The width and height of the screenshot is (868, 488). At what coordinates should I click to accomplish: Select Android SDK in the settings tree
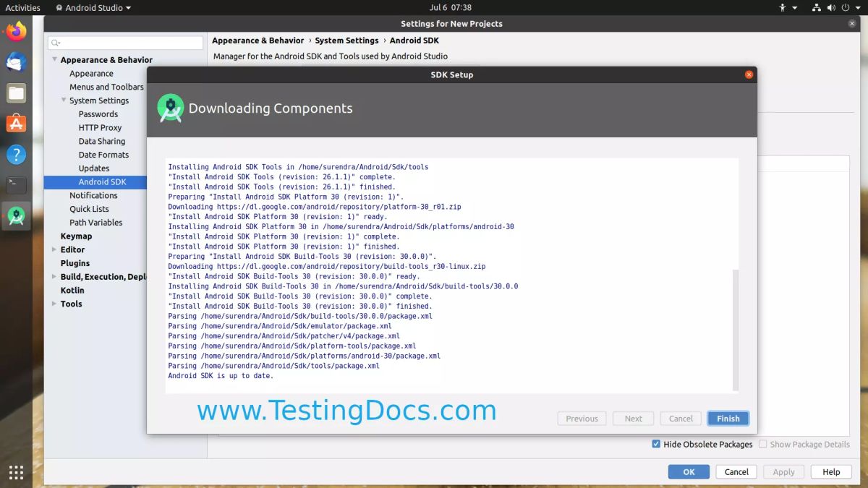pyautogui.click(x=103, y=182)
